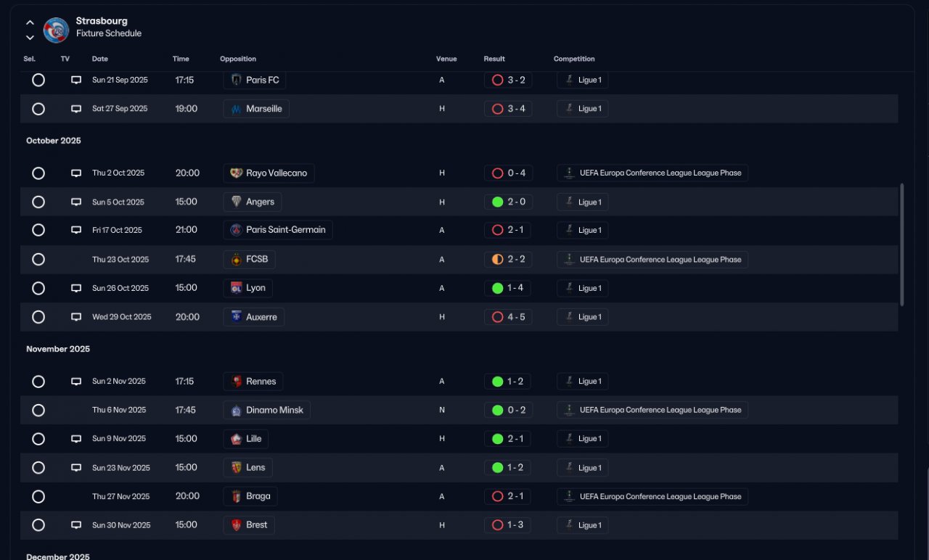This screenshot has height=560, width=929.
Task: Click the Paris Saint-Germain club button
Action: (x=278, y=230)
